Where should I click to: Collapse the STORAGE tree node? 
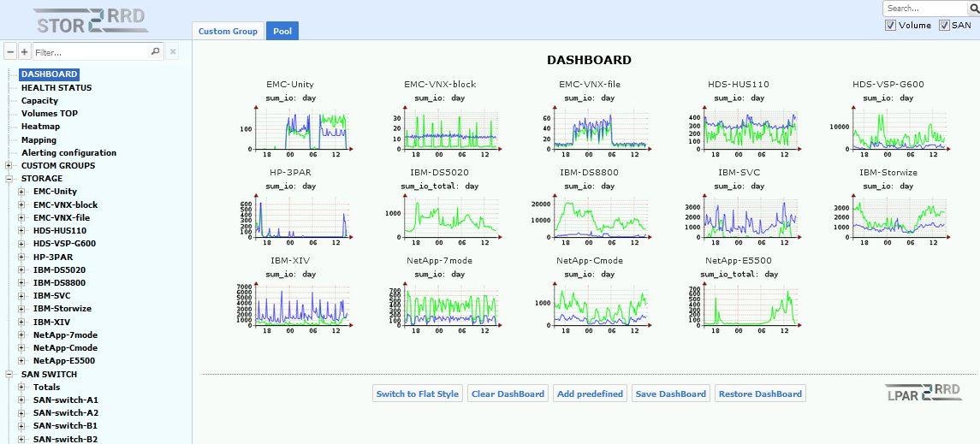(x=9, y=179)
